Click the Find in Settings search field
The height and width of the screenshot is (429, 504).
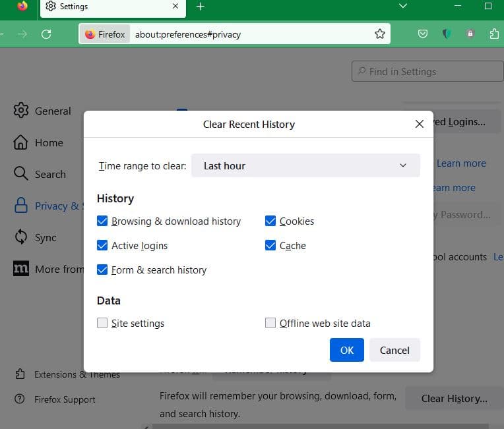coord(427,71)
